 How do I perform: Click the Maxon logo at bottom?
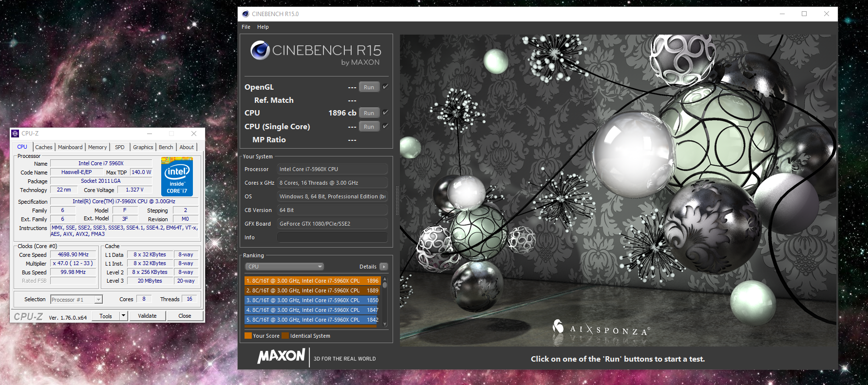point(281,356)
